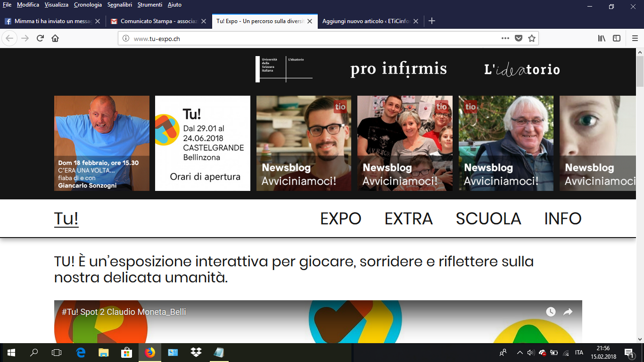644x362 pixels.
Task: Open Newsblog tile with white-haired man
Action: coord(506,143)
